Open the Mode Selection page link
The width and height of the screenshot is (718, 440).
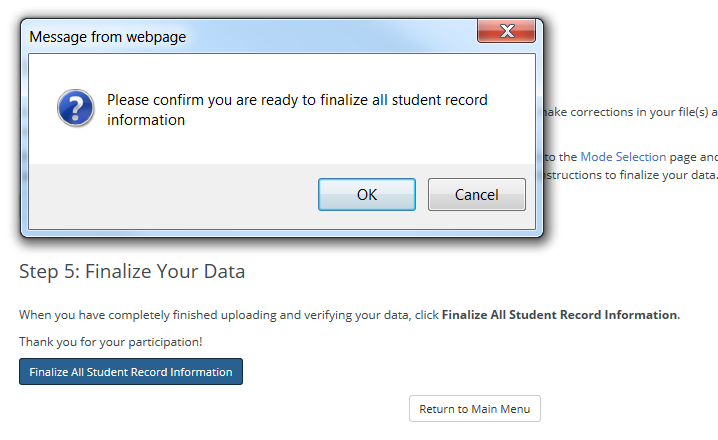[623, 157]
